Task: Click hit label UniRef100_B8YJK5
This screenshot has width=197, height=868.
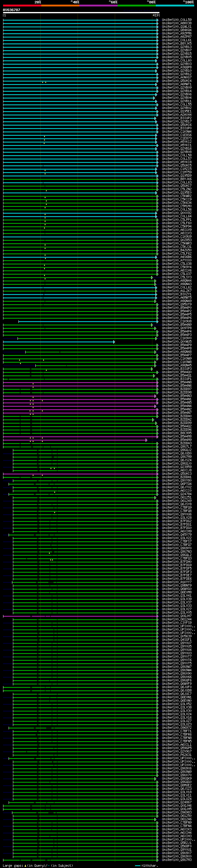Action: [x=176, y=43]
